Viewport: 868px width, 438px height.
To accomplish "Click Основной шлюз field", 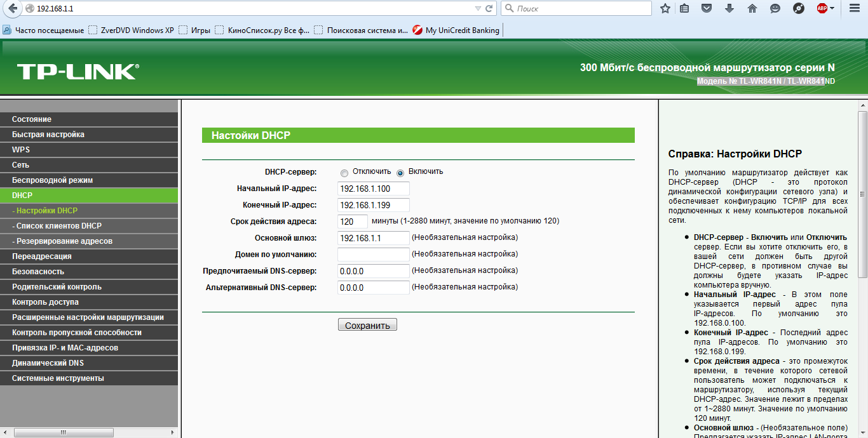I will click(x=374, y=238).
